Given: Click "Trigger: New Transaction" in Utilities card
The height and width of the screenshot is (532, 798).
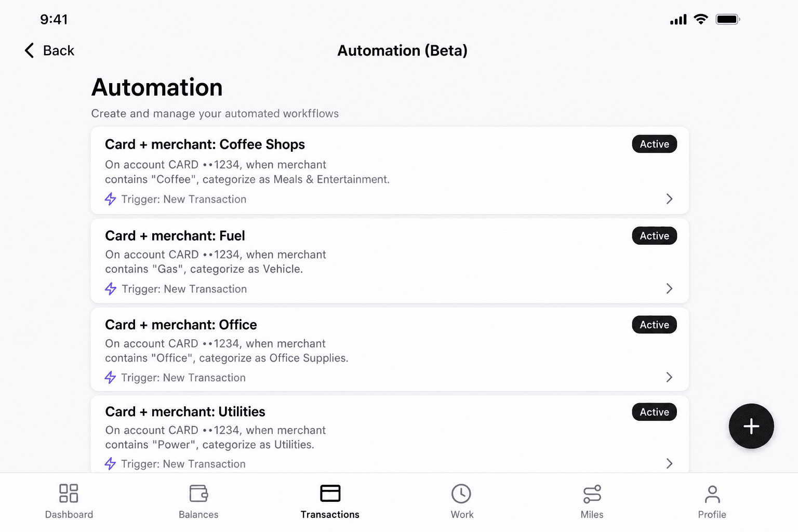Looking at the screenshot, I should pyautogui.click(x=183, y=464).
